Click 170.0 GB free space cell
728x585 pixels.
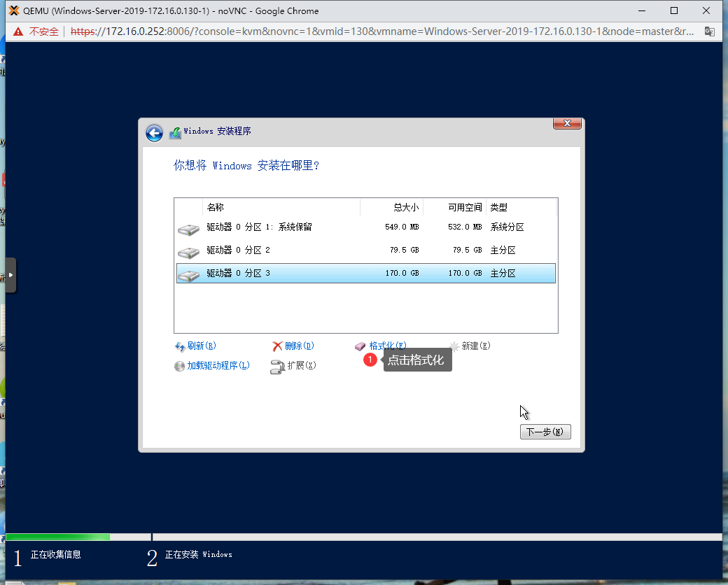coord(465,274)
